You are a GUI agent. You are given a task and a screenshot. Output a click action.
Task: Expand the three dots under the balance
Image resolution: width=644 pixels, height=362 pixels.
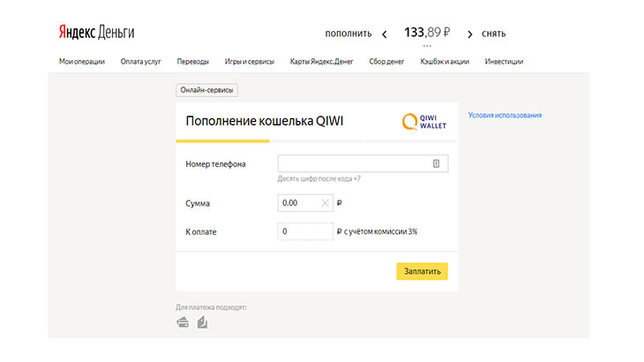[427, 46]
